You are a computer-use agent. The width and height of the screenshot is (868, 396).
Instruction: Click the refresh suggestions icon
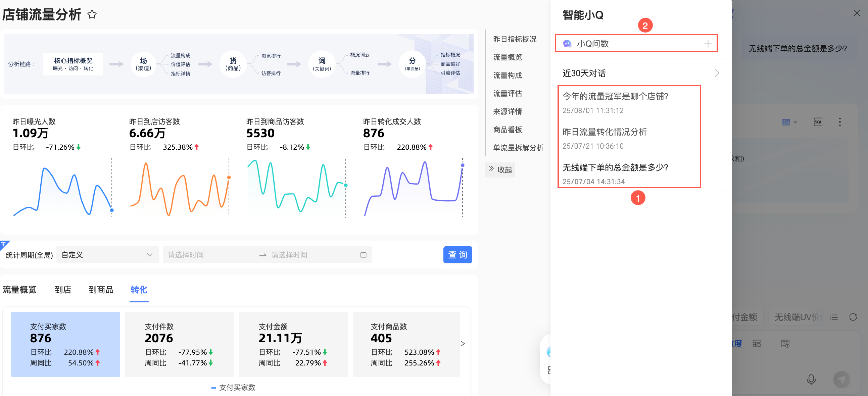pos(853,317)
